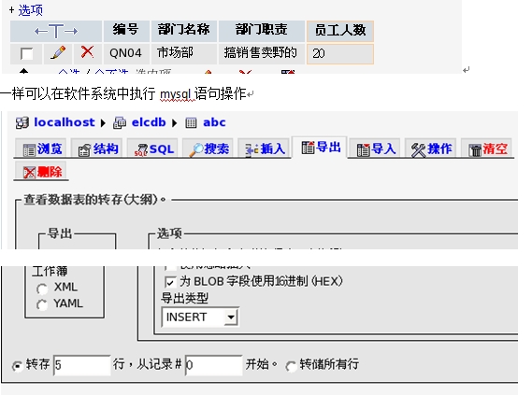This screenshot has height=395, width=532.
Task: Open the 插入 tab
Action: [265, 148]
